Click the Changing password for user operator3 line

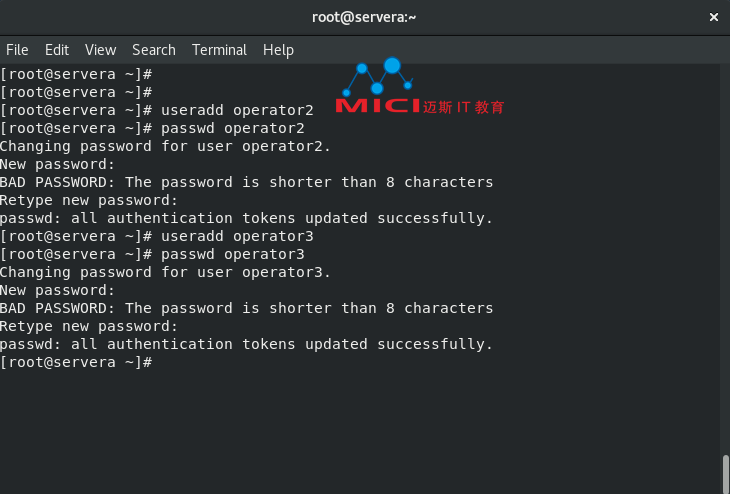click(165, 272)
